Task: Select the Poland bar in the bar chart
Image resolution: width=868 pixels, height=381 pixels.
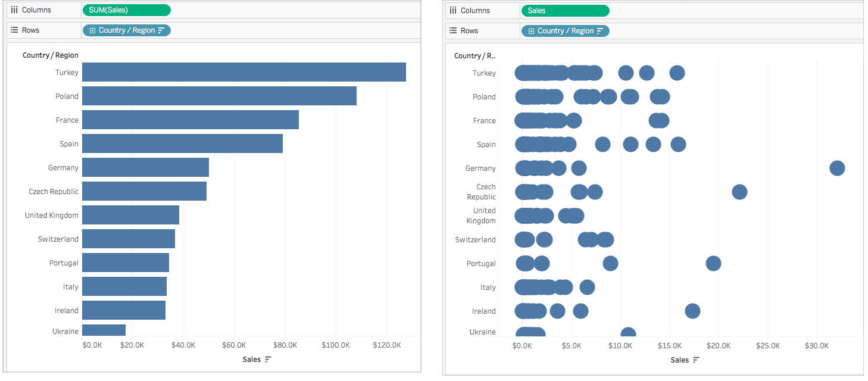Action: (219, 96)
